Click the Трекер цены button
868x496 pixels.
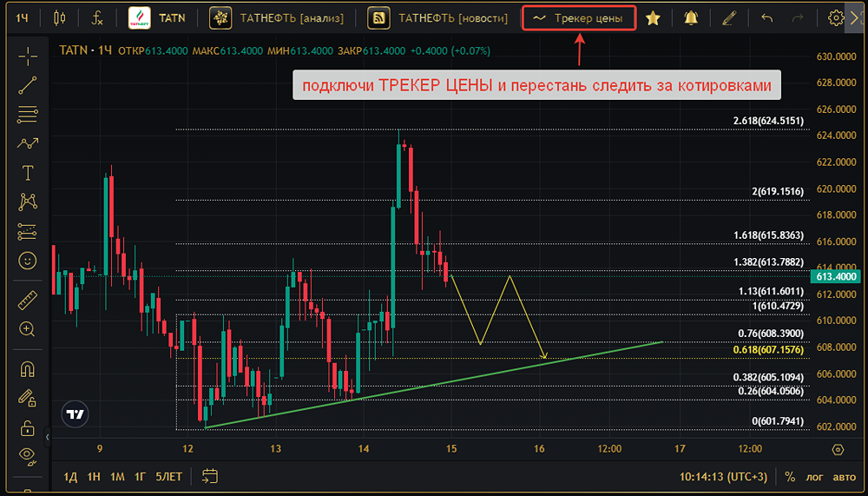578,18
